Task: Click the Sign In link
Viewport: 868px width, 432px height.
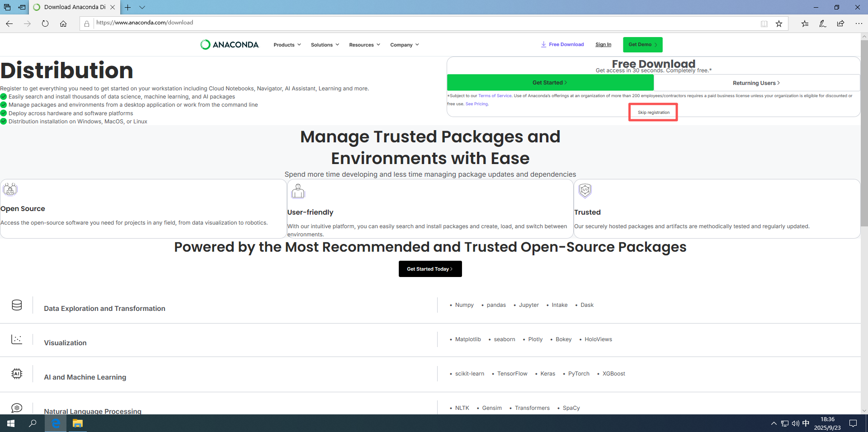Action: click(x=603, y=44)
